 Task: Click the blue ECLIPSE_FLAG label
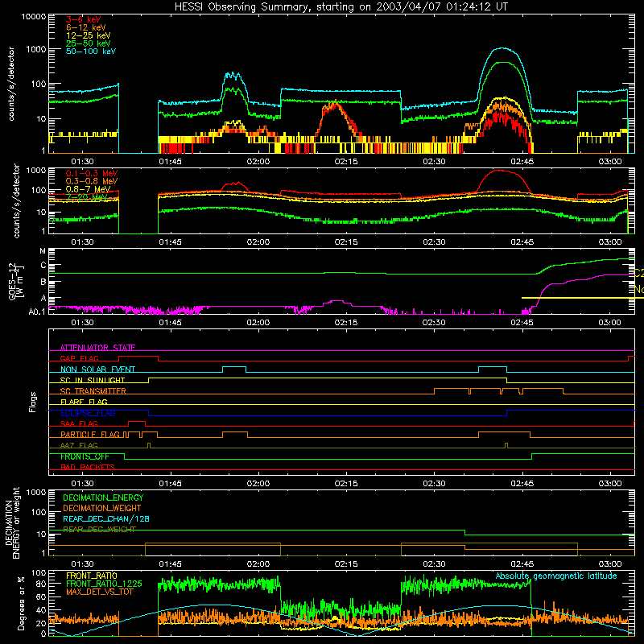[88, 413]
